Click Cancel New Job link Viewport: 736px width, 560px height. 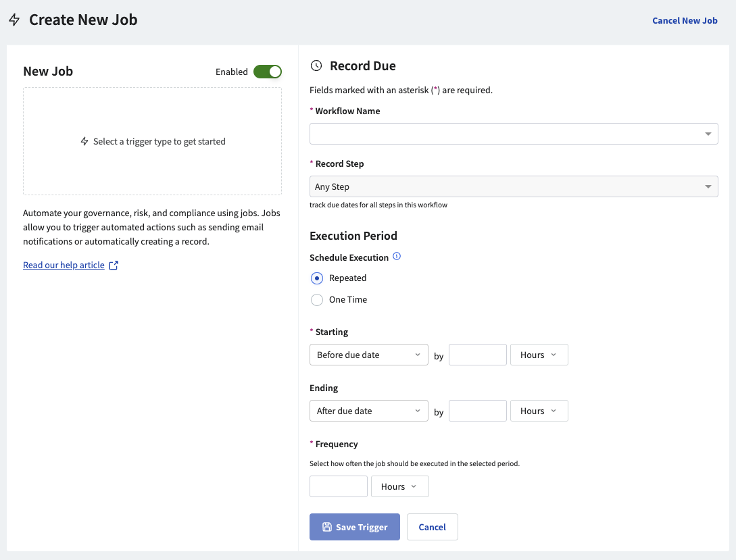point(684,20)
